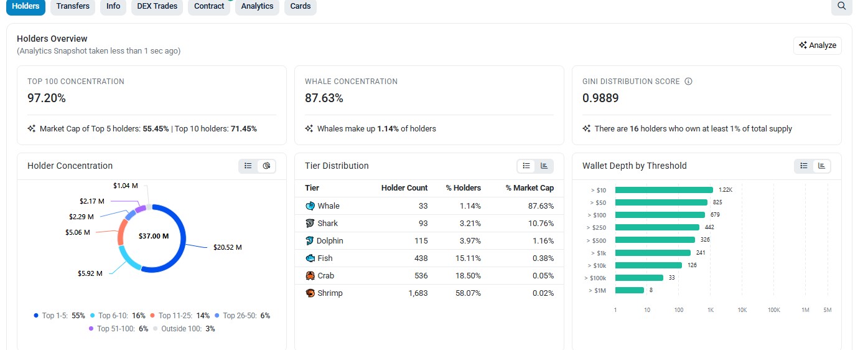Show Wallet Depth by Threshold as list

[803, 166]
